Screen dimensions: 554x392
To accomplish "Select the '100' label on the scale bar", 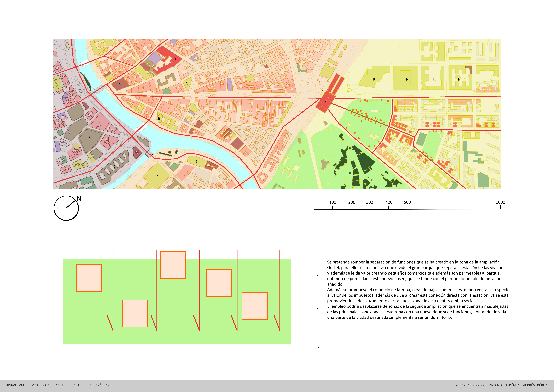I will tap(332, 202).
